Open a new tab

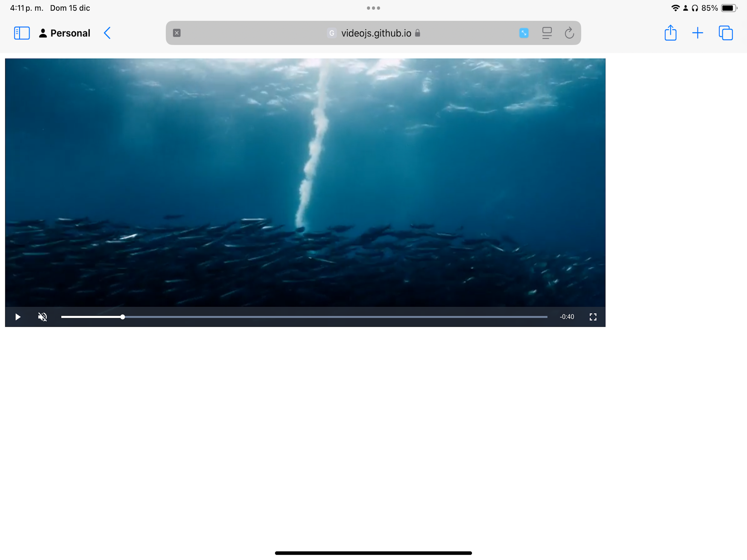(x=697, y=33)
